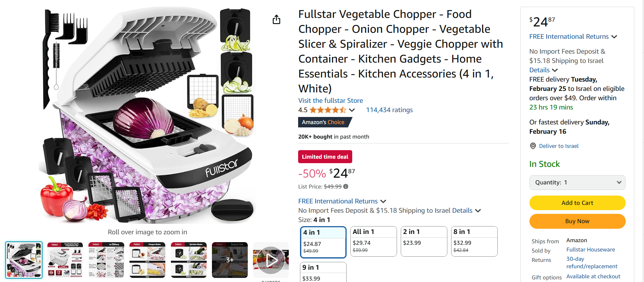The width and height of the screenshot is (644, 282).
Task: Expand FREE International Returns in buy box
Action: pos(573,37)
